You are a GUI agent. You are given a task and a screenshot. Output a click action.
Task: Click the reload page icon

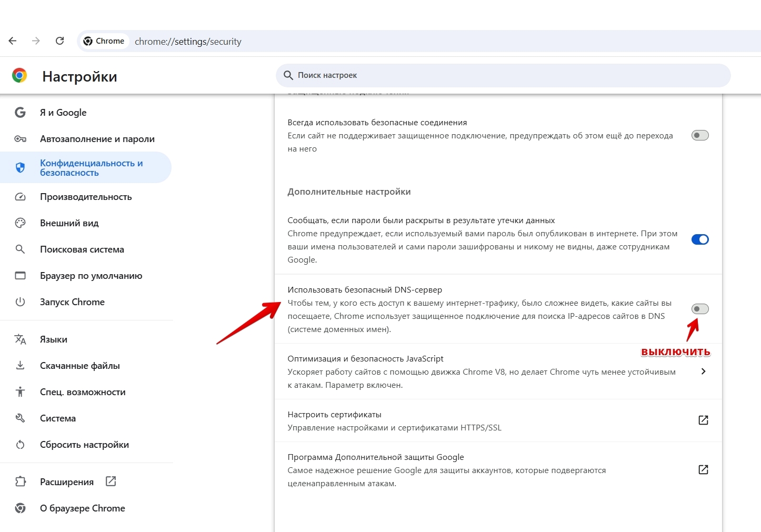[60, 41]
